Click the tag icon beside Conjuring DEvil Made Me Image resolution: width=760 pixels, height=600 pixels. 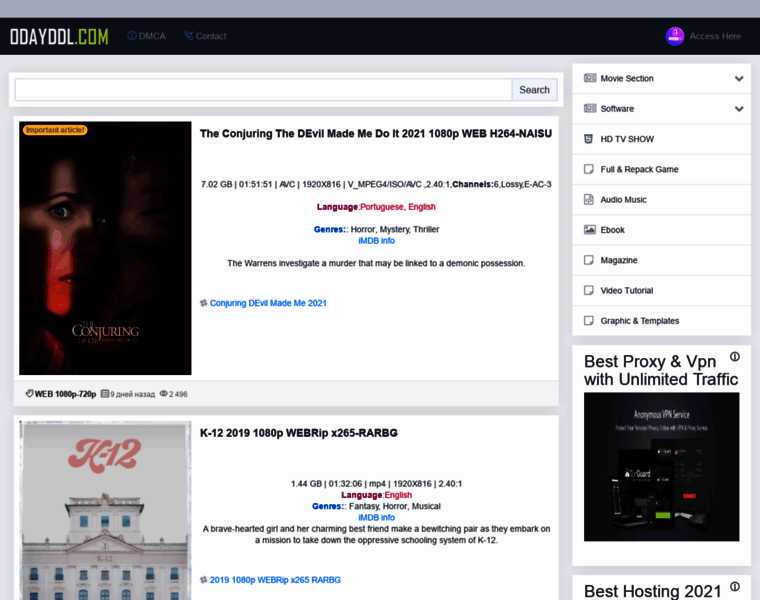click(204, 303)
